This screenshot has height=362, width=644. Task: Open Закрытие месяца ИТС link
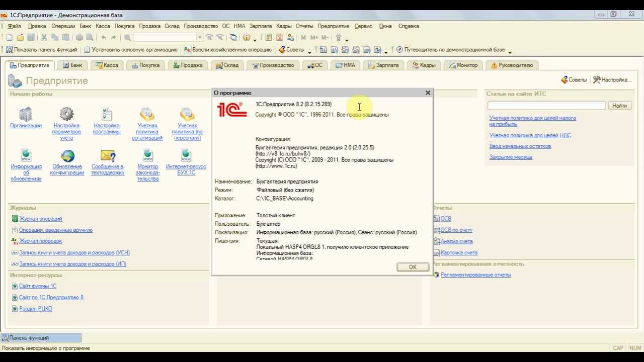(x=511, y=157)
